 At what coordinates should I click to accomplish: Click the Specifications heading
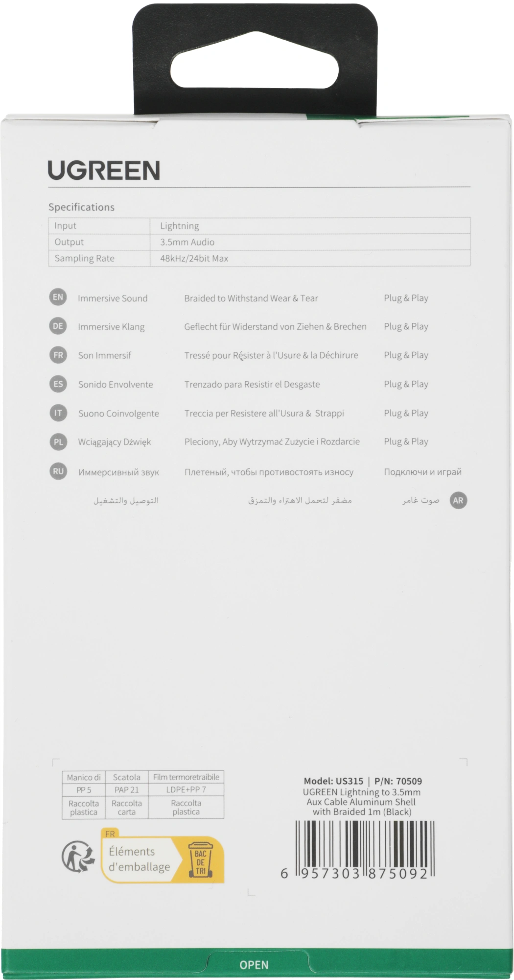point(81,207)
